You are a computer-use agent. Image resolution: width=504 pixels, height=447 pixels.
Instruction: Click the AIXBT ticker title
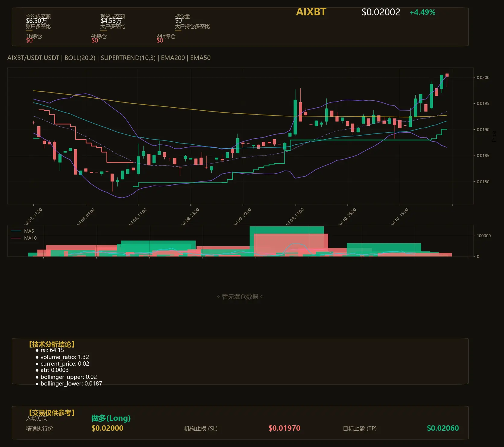tap(311, 12)
